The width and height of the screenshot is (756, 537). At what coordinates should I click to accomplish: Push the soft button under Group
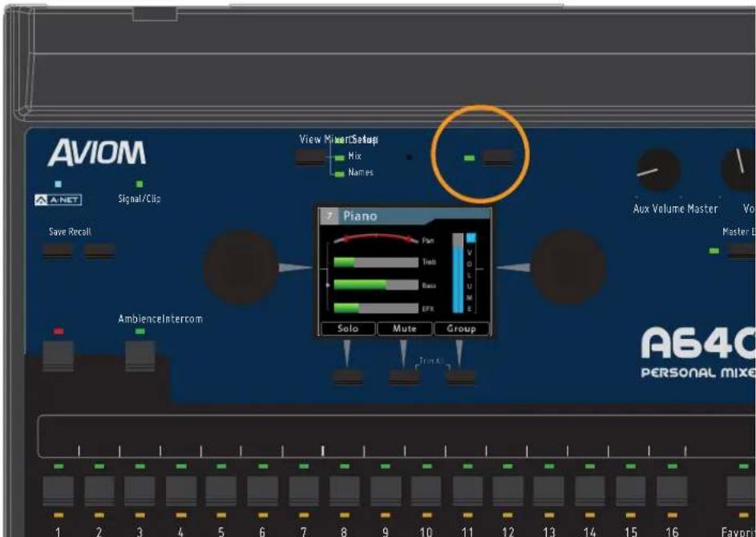pyautogui.click(x=460, y=377)
